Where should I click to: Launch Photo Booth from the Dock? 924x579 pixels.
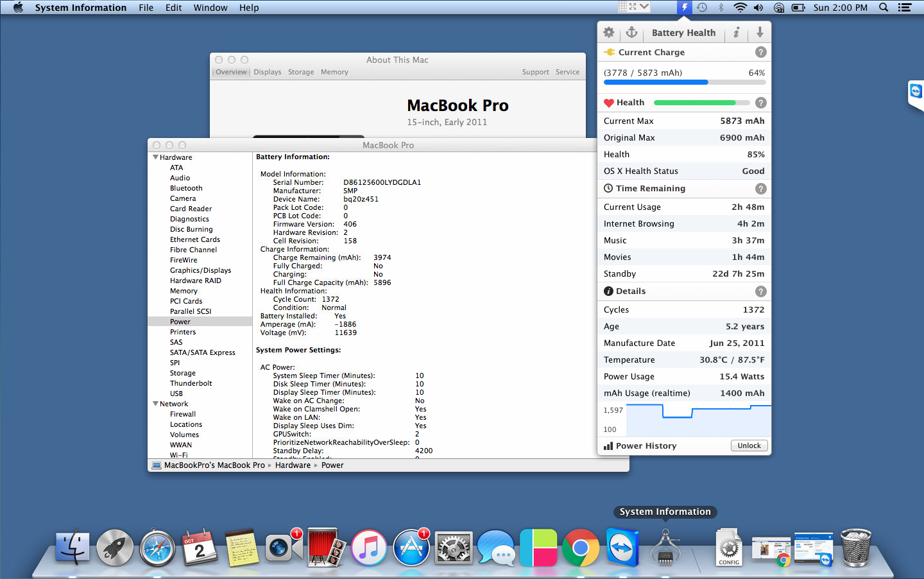(x=327, y=548)
